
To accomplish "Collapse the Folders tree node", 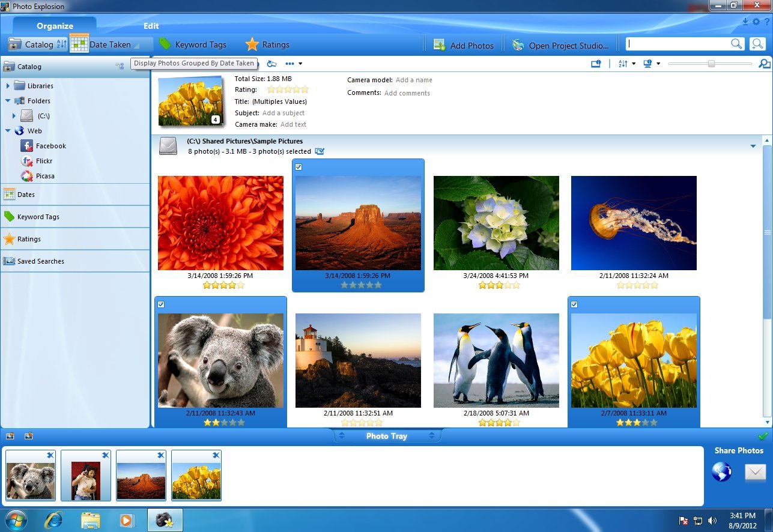I will (x=8, y=101).
